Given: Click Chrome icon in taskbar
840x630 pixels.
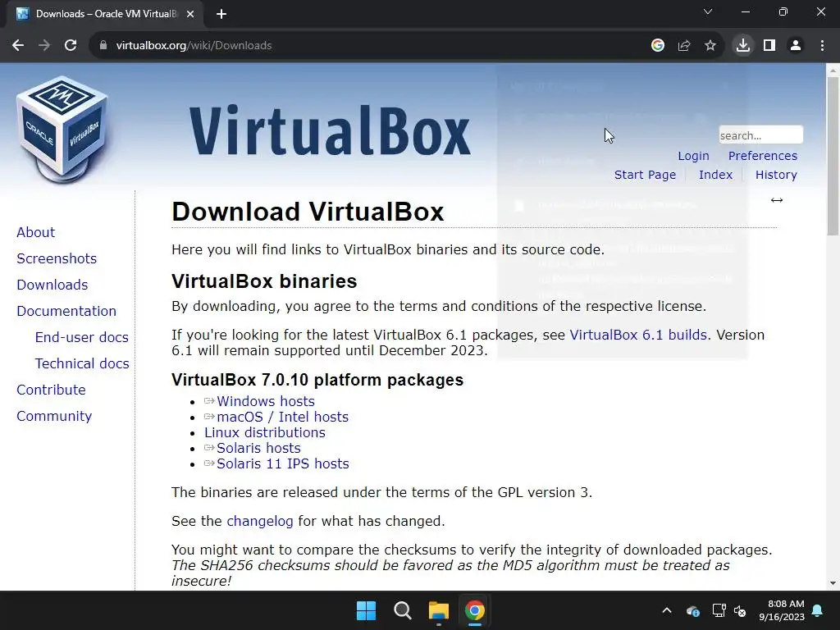Looking at the screenshot, I should [x=475, y=610].
